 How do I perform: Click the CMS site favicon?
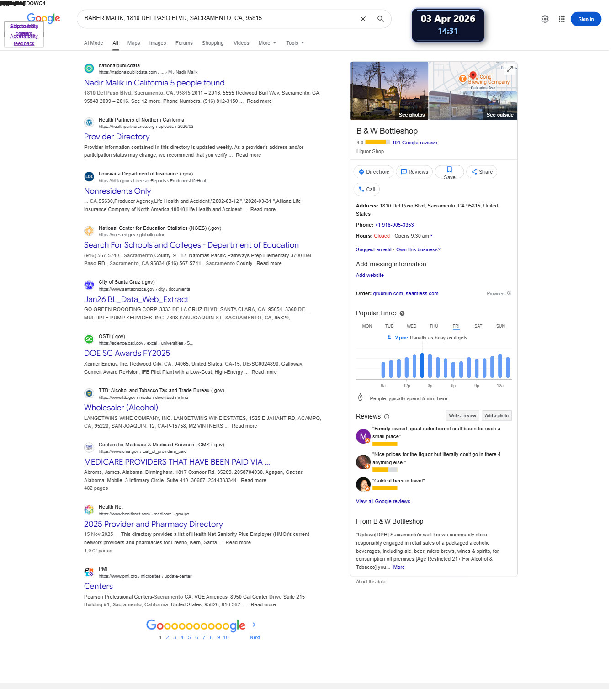[89, 447]
